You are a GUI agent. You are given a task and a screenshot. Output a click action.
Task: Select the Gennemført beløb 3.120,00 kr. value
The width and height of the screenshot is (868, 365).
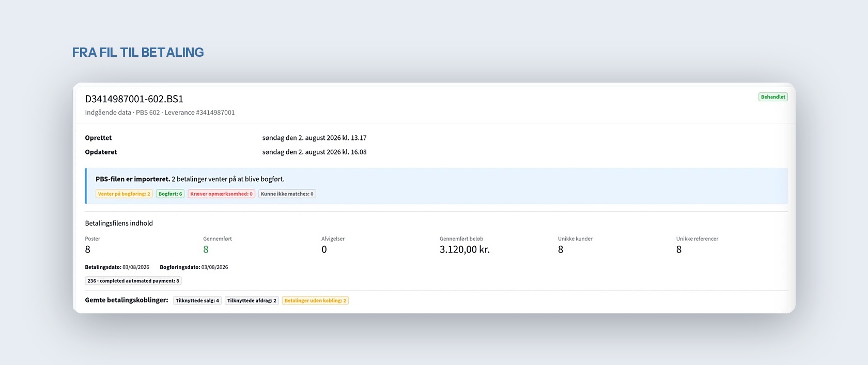tap(464, 250)
